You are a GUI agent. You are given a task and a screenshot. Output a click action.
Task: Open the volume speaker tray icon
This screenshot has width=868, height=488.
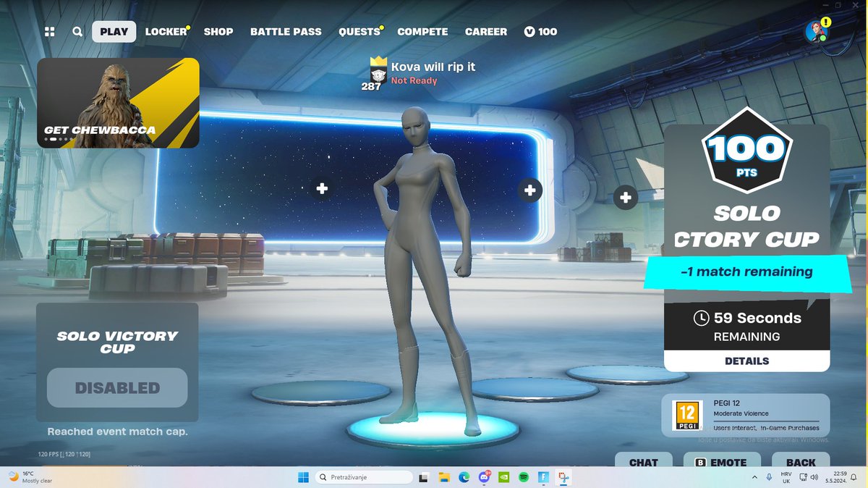816,477
